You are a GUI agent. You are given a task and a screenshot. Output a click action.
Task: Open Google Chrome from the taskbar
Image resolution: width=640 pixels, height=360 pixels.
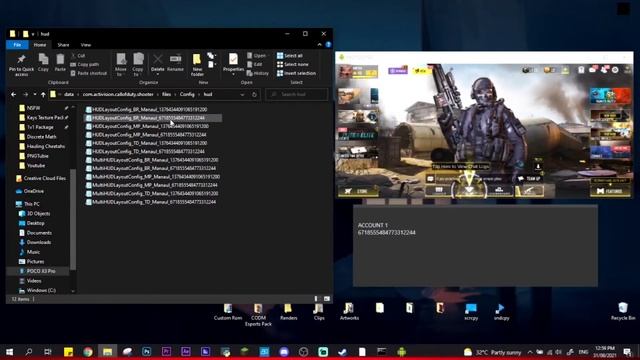[88, 351]
